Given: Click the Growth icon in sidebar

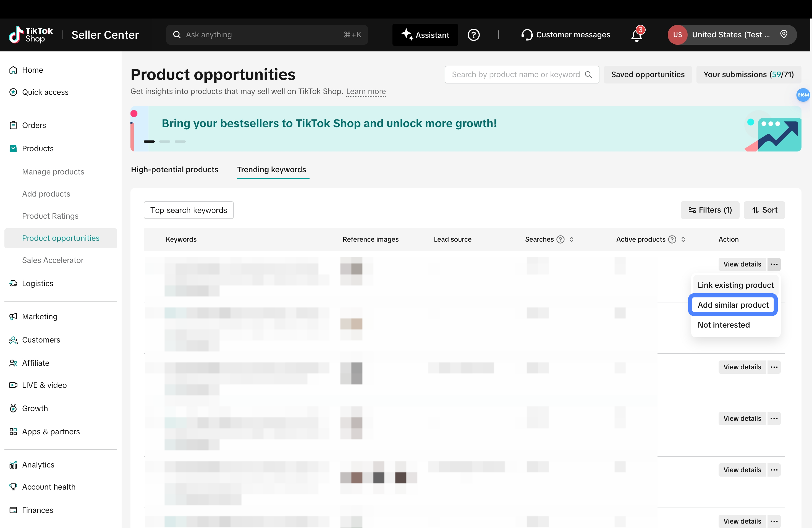Looking at the screenshot, I should click(x=13, y=408).
